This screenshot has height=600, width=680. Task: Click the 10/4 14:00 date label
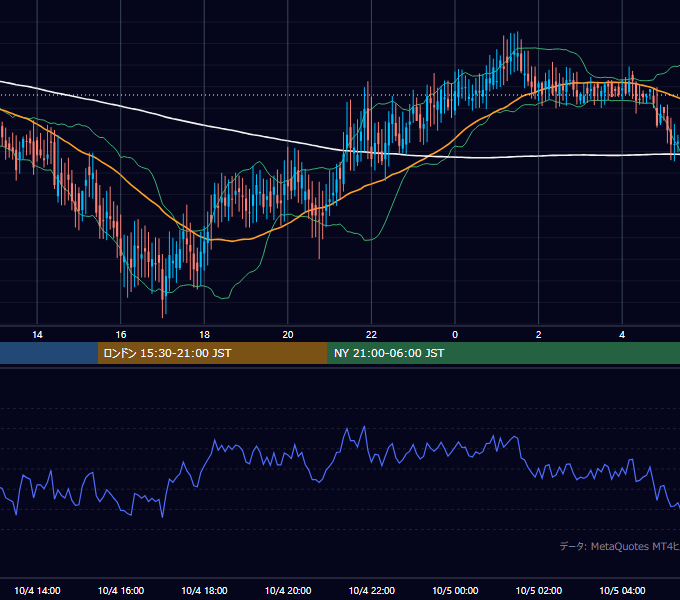pyautogui.click(x=37, y=590)
